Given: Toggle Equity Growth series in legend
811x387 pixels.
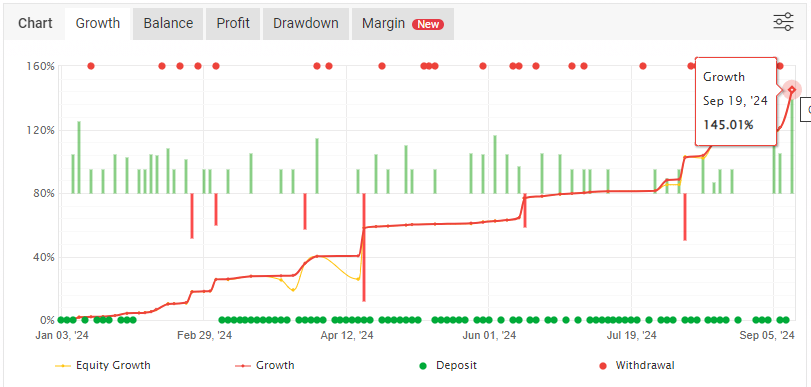Looking at the screenshot, I should pos(103,365).
